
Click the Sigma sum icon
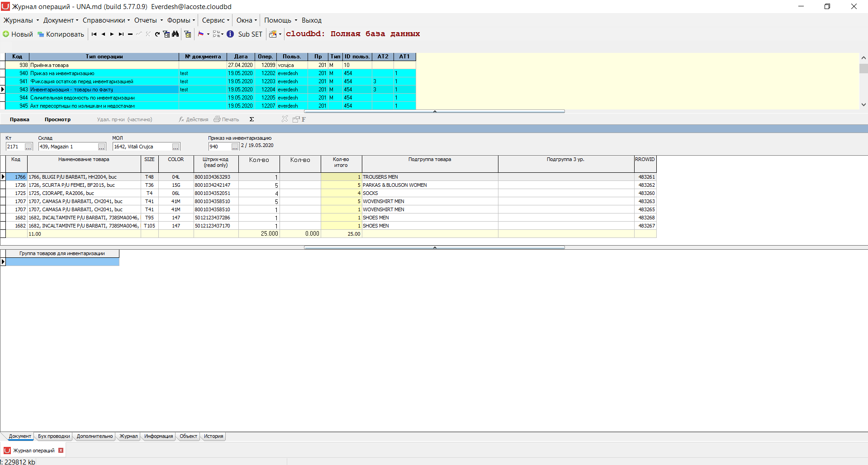click(x=252, y=119)
